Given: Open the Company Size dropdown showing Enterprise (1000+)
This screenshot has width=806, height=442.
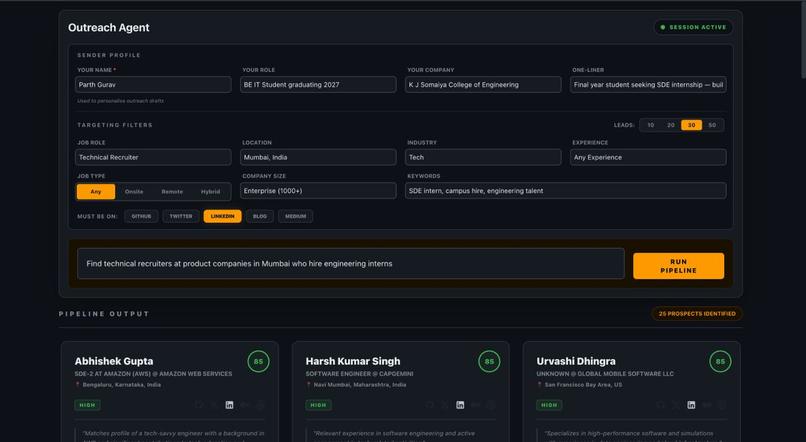Looking at the screenshot, I should (x=318, y=191).
